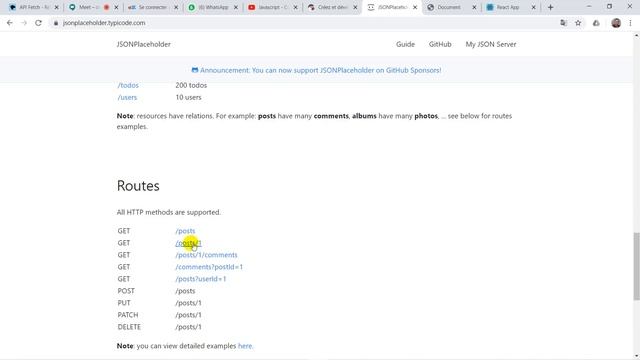The image size is (640, 360).
Task: Go back to the previous page
Action: (10, 23)
